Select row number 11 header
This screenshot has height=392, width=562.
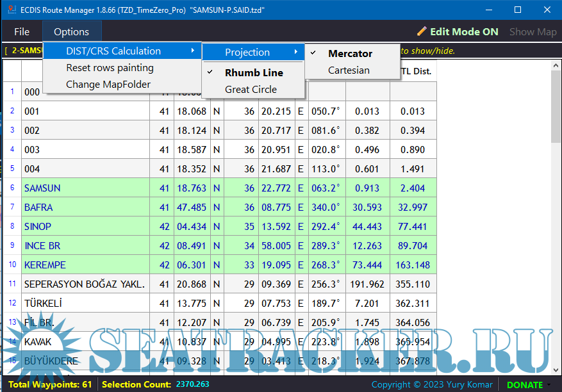(x=12, y=284)
